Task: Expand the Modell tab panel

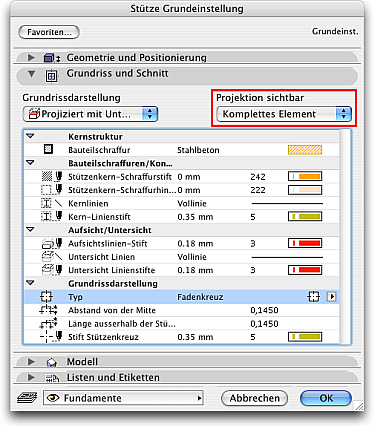Action: click(x=31, y=361)
